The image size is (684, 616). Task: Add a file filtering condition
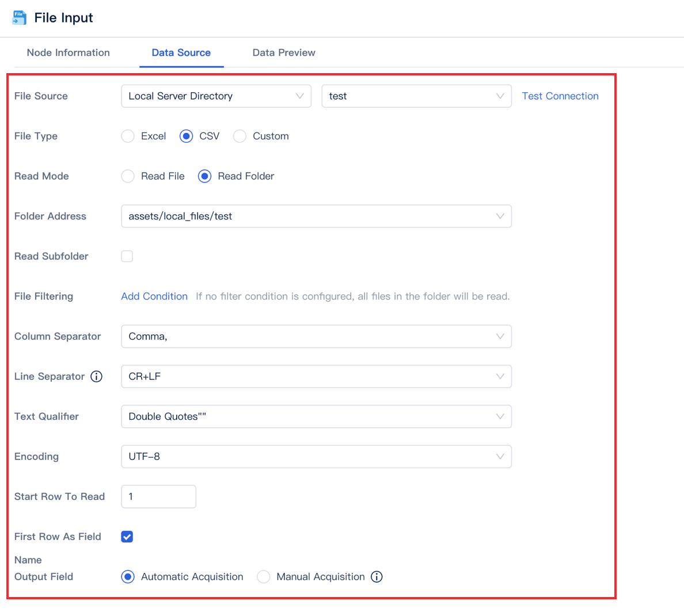154,296
